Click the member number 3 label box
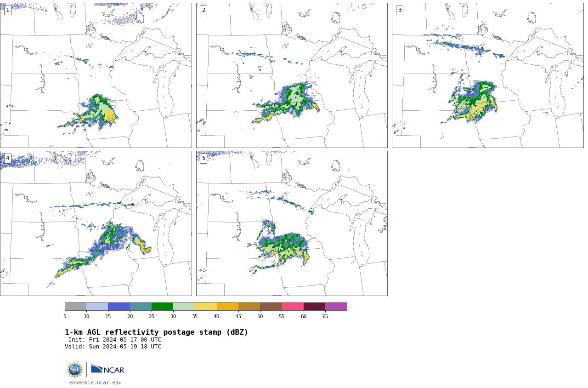The height and width of the screenshot is (388, 588). point(400,10)
